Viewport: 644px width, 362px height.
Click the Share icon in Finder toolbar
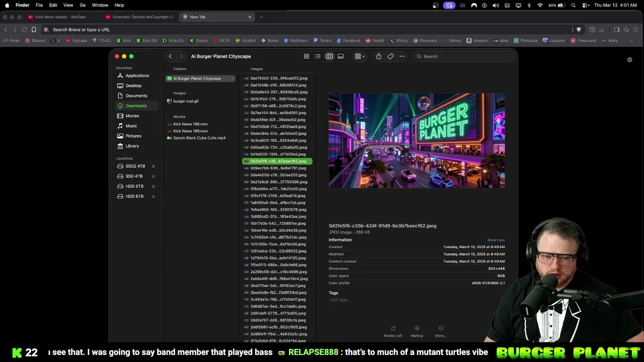pyautogui.click(x=378, y=56)
